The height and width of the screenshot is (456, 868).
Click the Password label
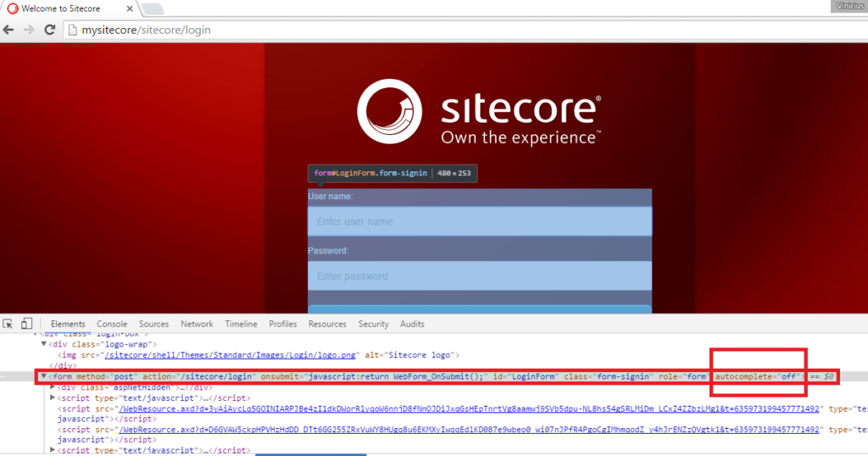point(328,251)
